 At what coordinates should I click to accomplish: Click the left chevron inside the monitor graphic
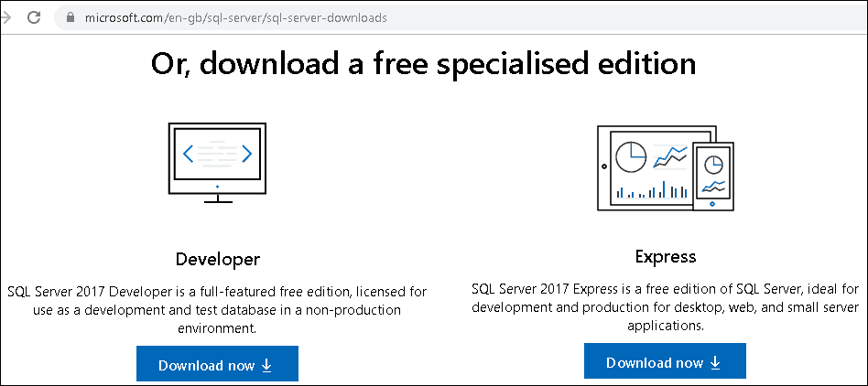pyautogui.click(x=189, y=154)
